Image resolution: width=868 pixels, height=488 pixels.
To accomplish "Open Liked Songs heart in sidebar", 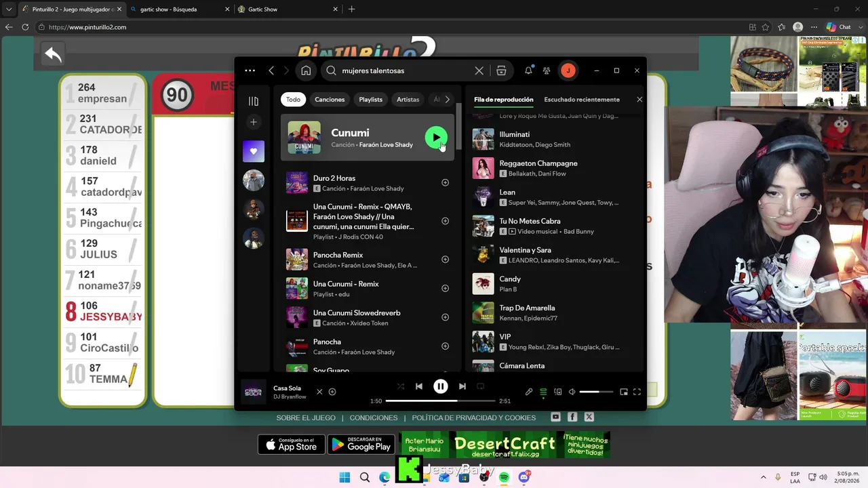I will (x=254, y=151).
